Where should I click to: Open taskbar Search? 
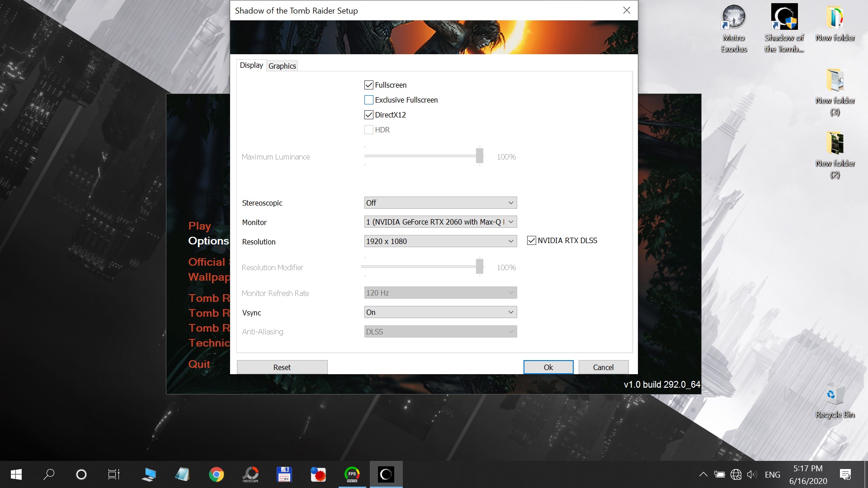(49, 474)
